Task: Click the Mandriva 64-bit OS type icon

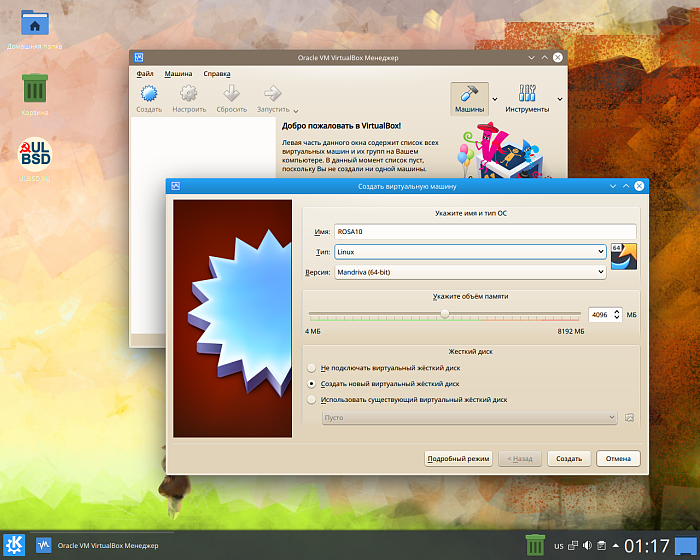Action: click(624, 256)
